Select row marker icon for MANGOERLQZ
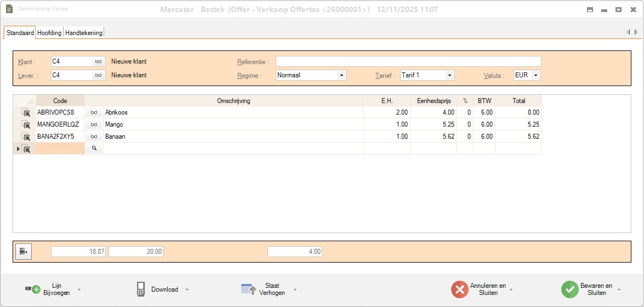This screenshot has width=644, height=307. tap(25, 124)
